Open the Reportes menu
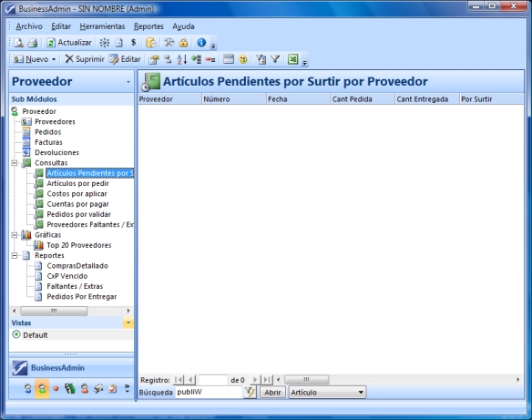Screen dimensions: 532x420 click(x=148, y=26)
